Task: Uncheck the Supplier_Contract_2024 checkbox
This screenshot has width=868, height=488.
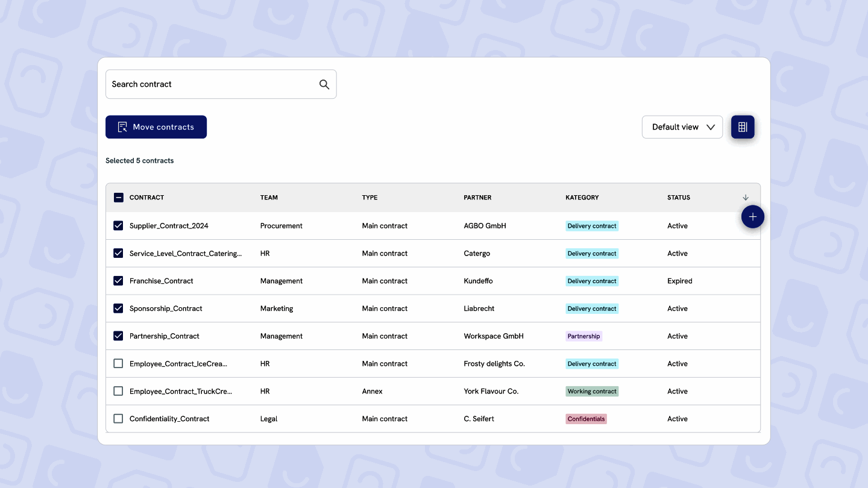Action: [118, 225]
